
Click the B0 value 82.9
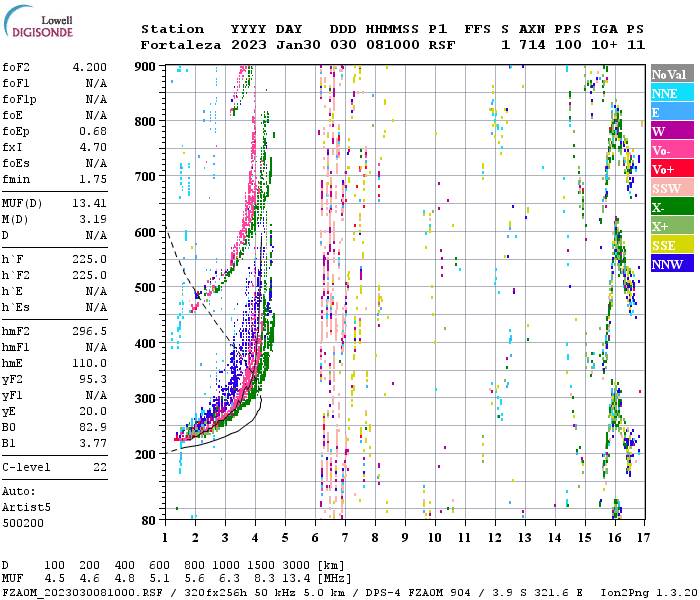tap(93, 427)
